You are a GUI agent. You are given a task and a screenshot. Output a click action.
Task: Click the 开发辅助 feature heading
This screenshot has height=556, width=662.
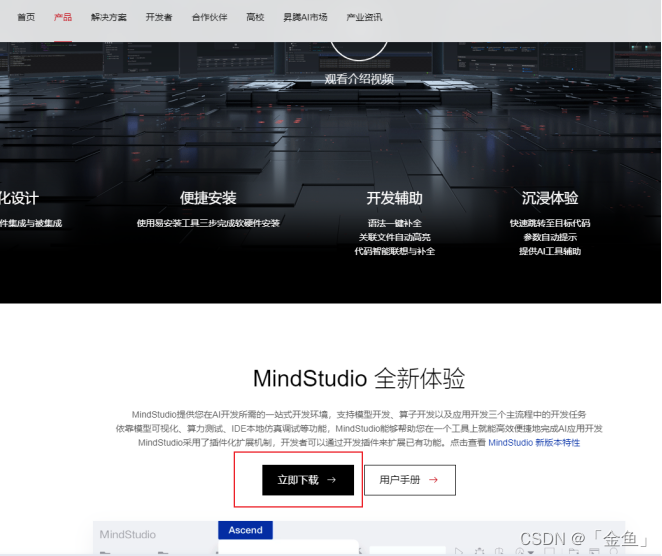coord(394,198)
